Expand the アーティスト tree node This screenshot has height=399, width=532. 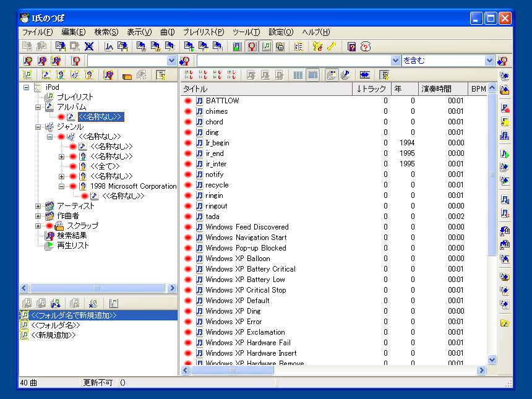point(38,206)
